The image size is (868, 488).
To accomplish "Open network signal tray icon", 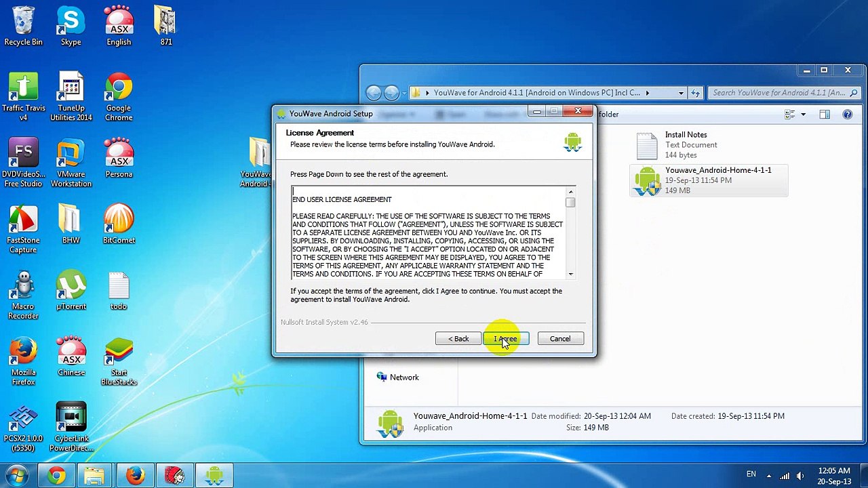I will (785, 476).
